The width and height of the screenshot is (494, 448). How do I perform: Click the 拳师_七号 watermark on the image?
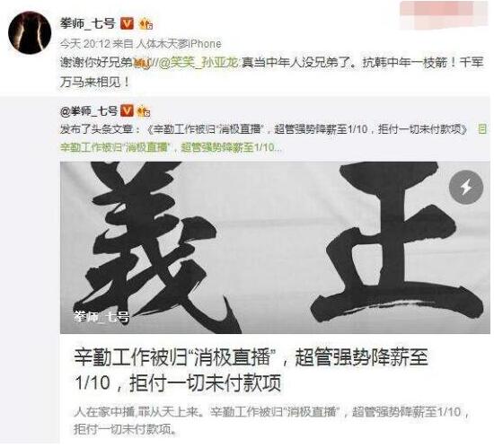click(101, 316)
